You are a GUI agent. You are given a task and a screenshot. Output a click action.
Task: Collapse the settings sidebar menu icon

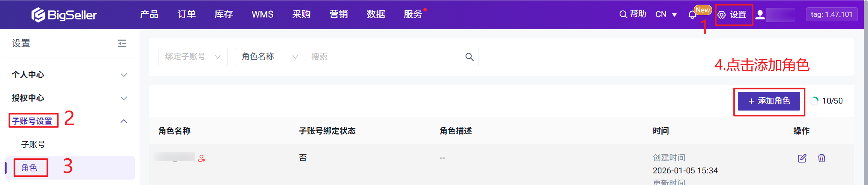[x=122, y=43]
